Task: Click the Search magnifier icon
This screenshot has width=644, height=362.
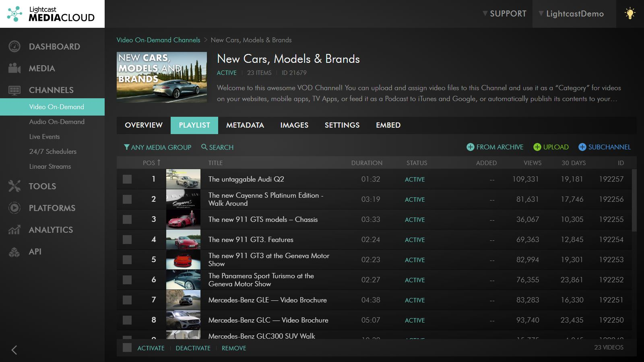Action: click(x=204, y=147)
